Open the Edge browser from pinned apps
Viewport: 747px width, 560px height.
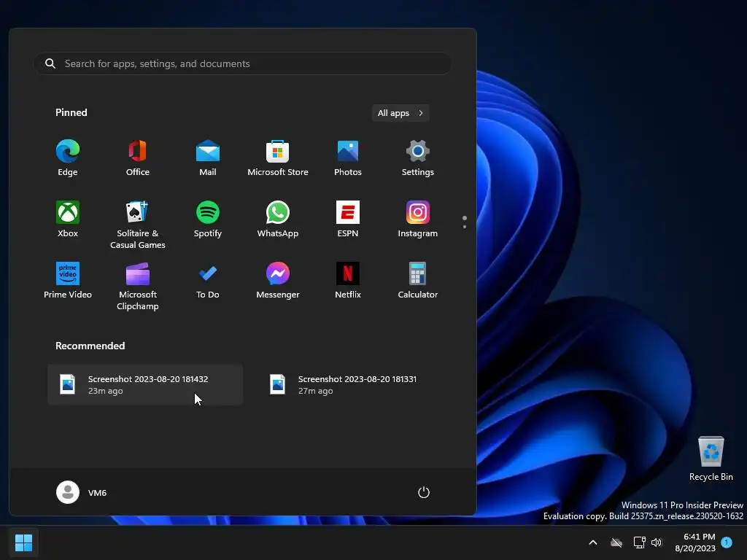tap(68, 158)
